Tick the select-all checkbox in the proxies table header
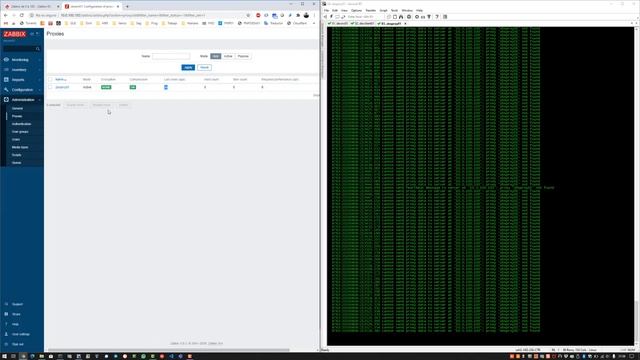 coord(50,79)
